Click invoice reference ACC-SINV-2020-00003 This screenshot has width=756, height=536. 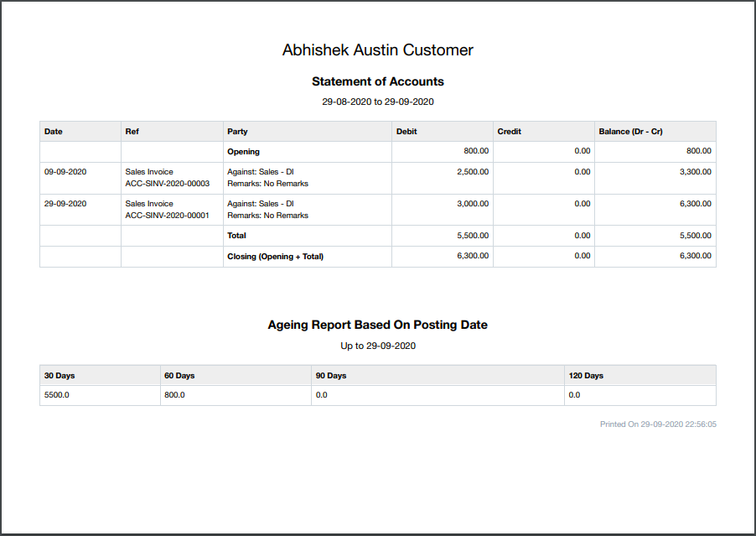[x=167, y=184]
